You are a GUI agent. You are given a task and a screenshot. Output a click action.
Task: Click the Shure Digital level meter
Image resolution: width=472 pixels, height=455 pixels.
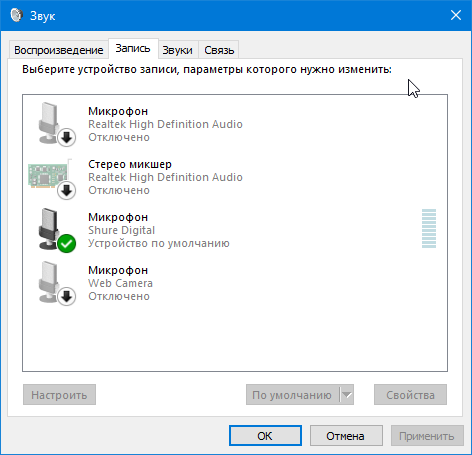[x=429, y=229]
